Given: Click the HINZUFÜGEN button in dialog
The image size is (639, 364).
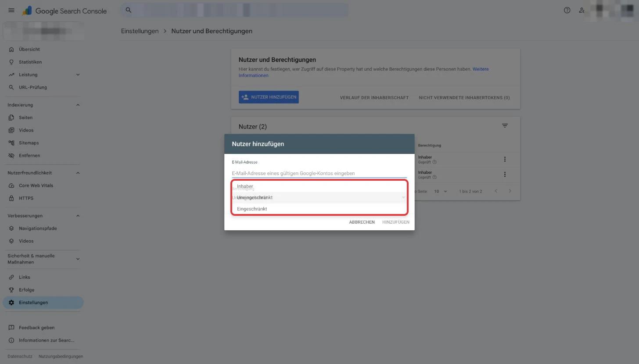Looking at the screenshot, I should 395,222.
